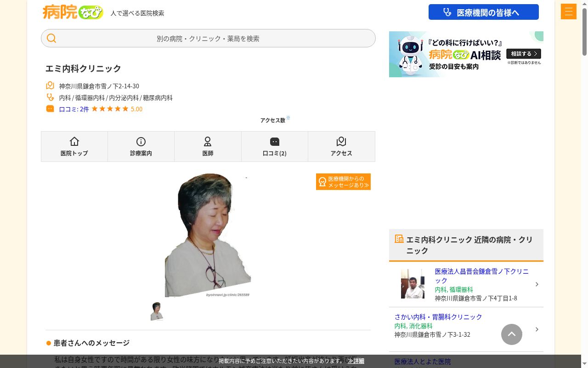
Task: Click the エミ内科クリニック heading
Action: click(x=83, y=69)
